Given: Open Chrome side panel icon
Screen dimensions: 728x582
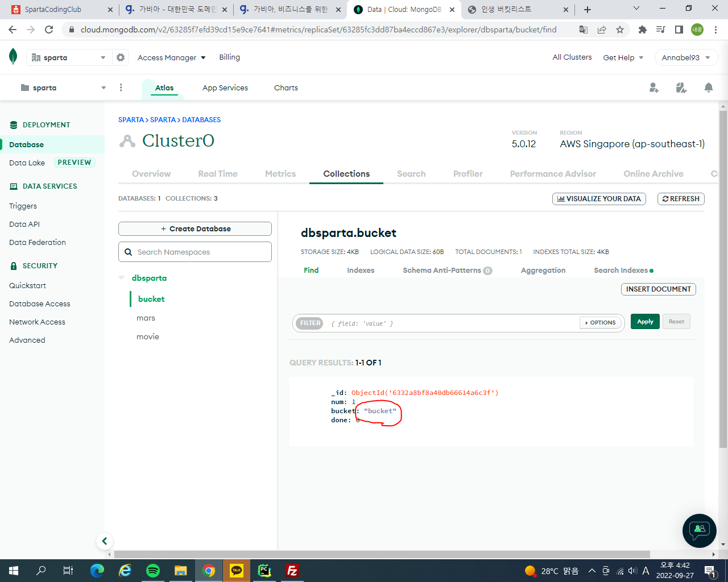Looking at the screenshot, I should [679, 30].
